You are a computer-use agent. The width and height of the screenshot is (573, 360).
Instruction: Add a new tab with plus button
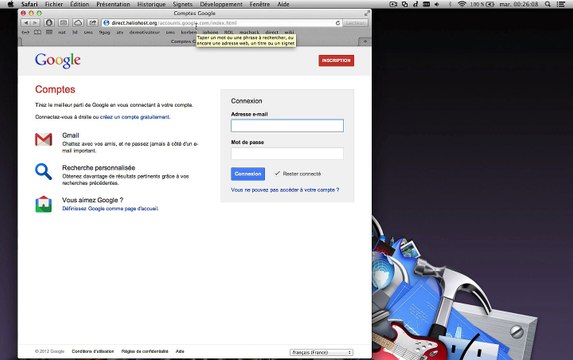point(365,41)
